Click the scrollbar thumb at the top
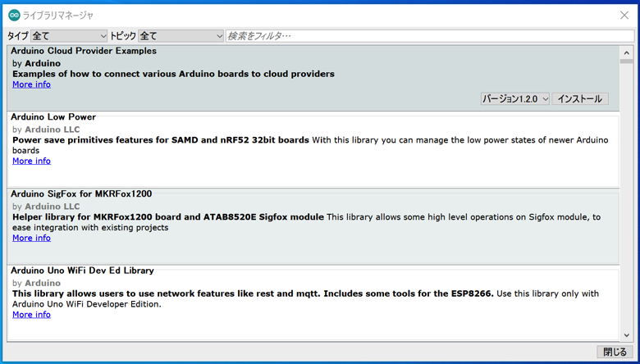 pos(627,61)
